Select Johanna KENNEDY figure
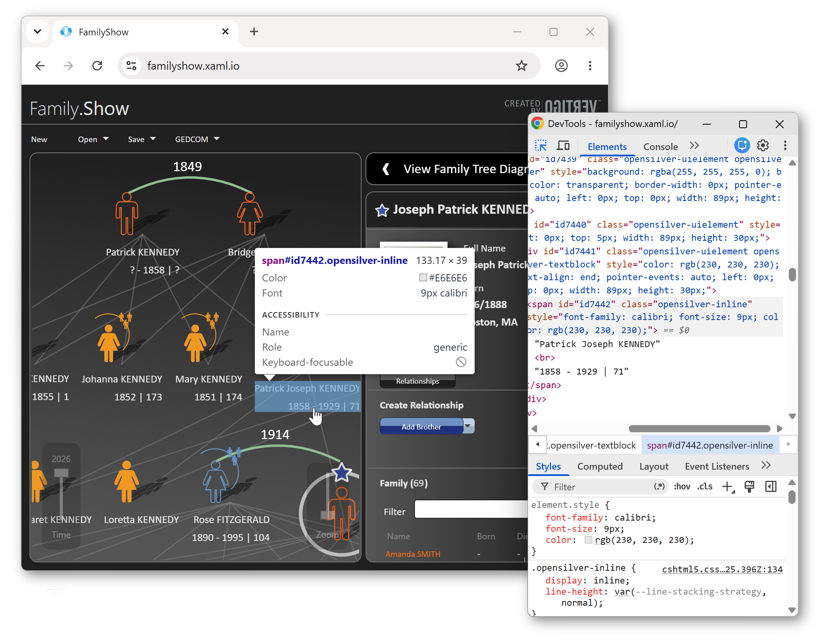 pyautogui.click(x=108, y=343)
